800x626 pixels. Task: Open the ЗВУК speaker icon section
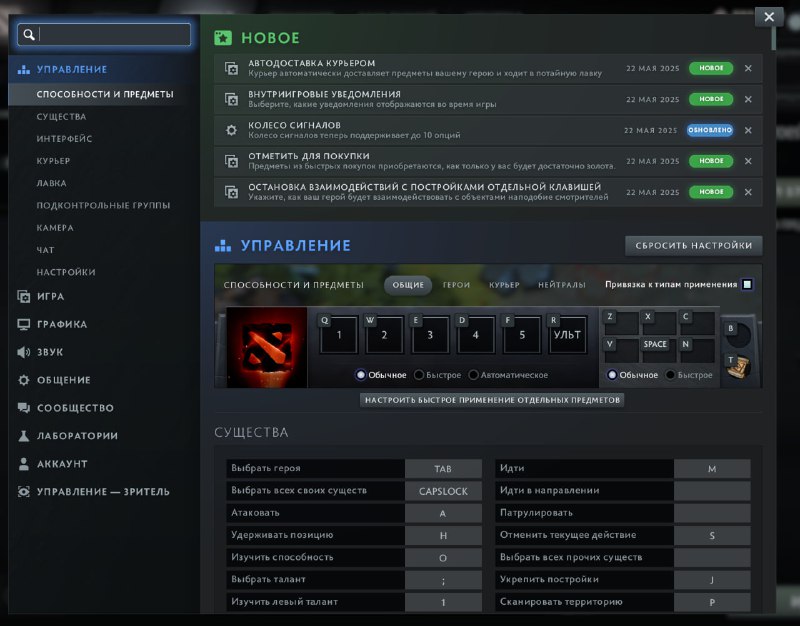[23, 352]
